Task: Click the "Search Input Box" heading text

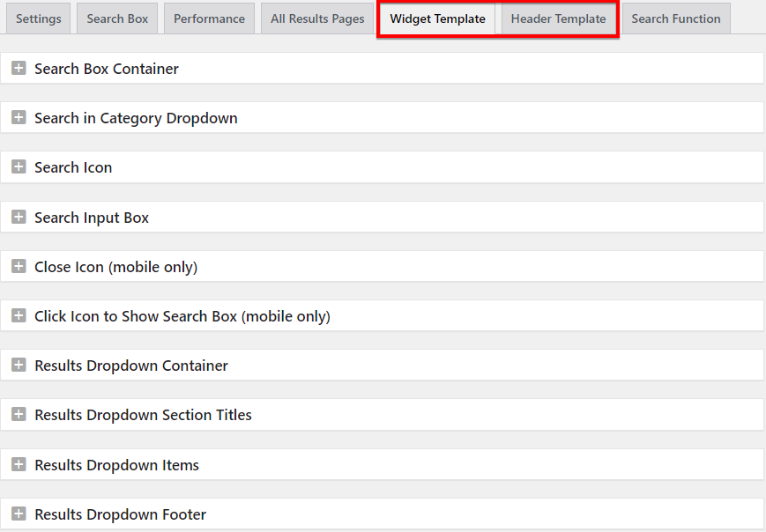Action: click(x=92, y=218)
